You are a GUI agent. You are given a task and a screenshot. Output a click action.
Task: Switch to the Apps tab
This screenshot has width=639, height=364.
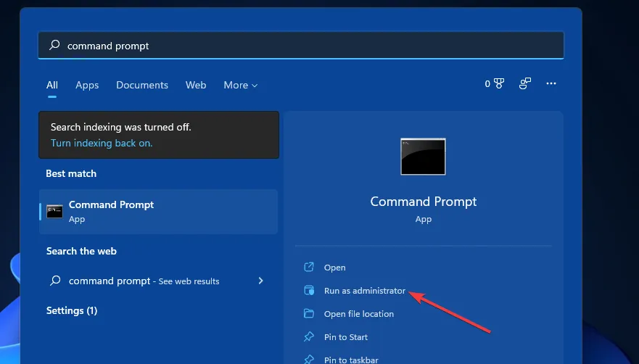pyautogui.click(x=87, y=85)
